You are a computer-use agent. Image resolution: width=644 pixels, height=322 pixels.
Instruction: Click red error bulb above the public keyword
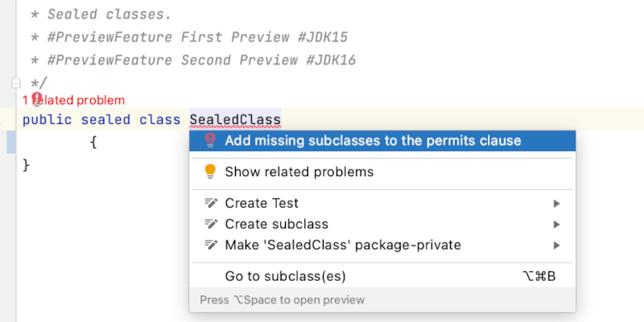tap(37, 100)
